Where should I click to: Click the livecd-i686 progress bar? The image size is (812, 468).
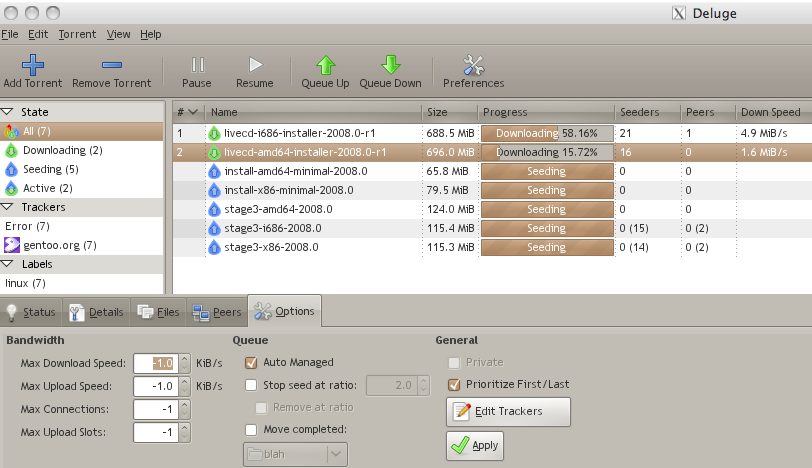click(x=546, y=133)
